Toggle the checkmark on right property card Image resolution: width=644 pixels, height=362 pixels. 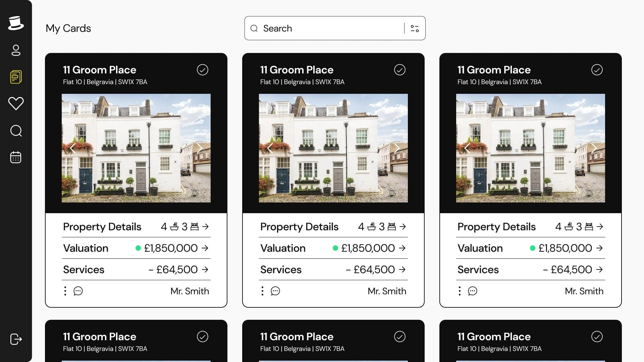coord(597,70)
